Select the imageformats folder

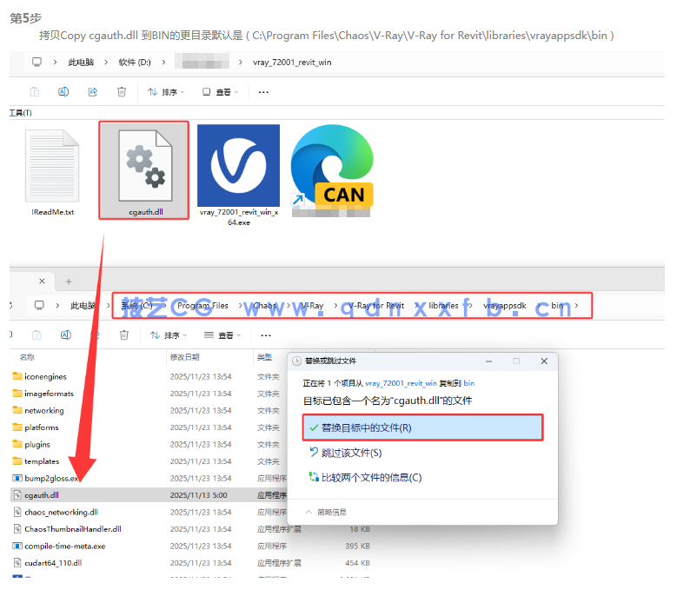(x=43, y=394)
